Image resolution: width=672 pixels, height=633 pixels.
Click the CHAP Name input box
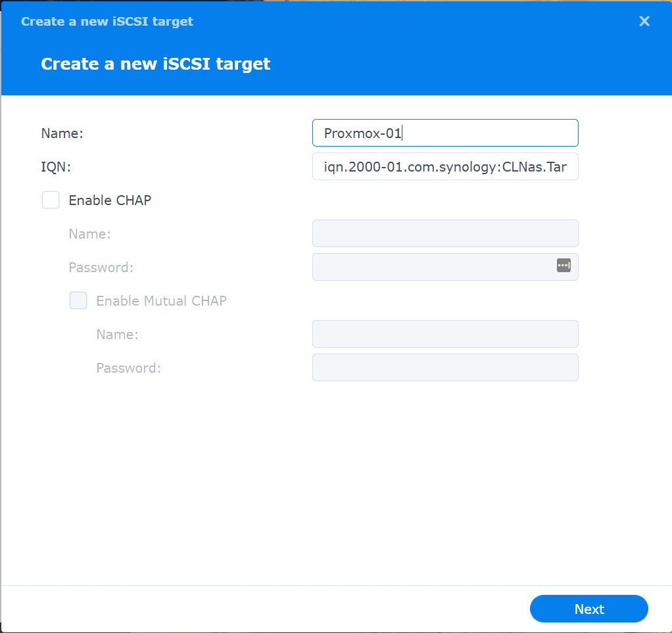tap(445, 233)
